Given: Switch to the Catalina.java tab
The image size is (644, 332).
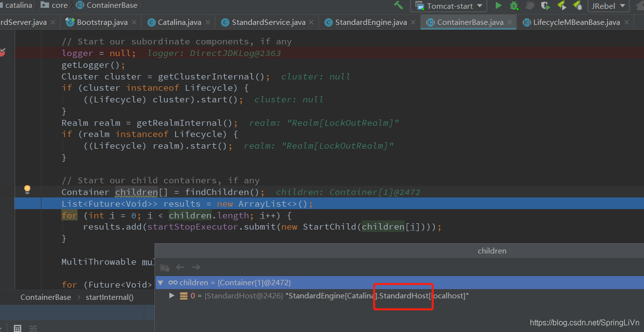Looking at the screenshot, I should (x=179, y=22).
